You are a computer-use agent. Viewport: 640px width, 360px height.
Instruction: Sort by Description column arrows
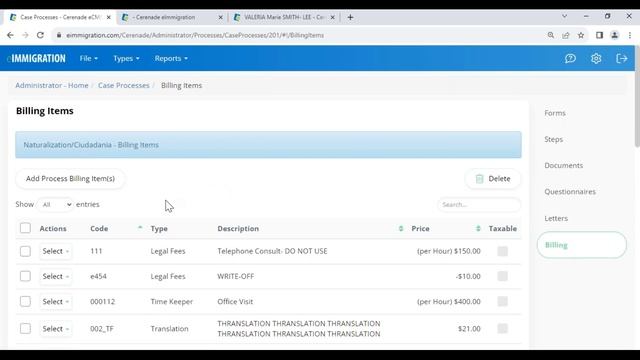click(401, 229)
